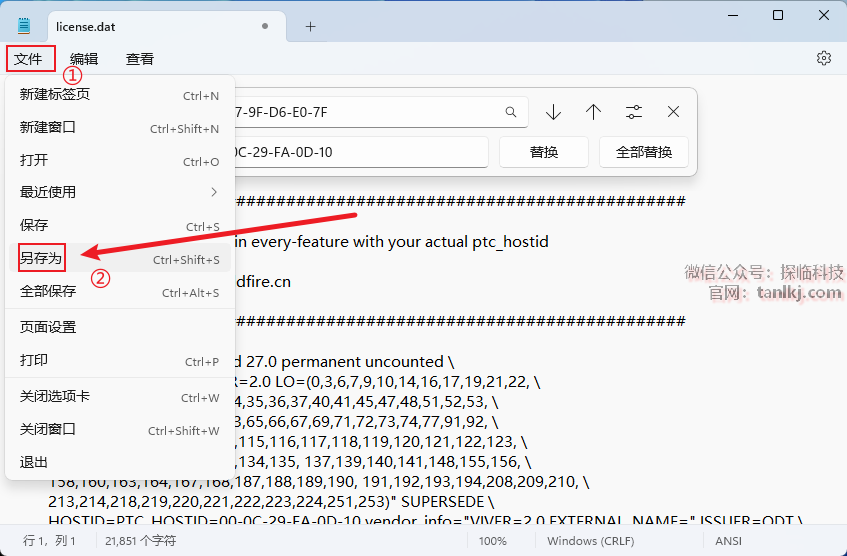Expand the 最近使用 submenu
The image size is (847, 556).
point(119,192)
